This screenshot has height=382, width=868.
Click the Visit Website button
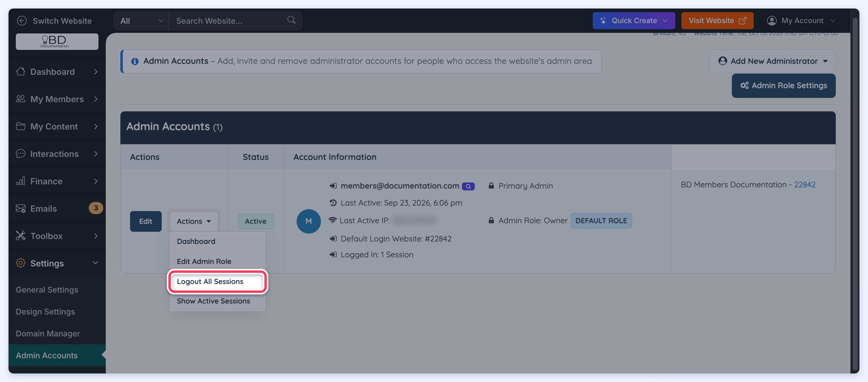click(717, 21)
